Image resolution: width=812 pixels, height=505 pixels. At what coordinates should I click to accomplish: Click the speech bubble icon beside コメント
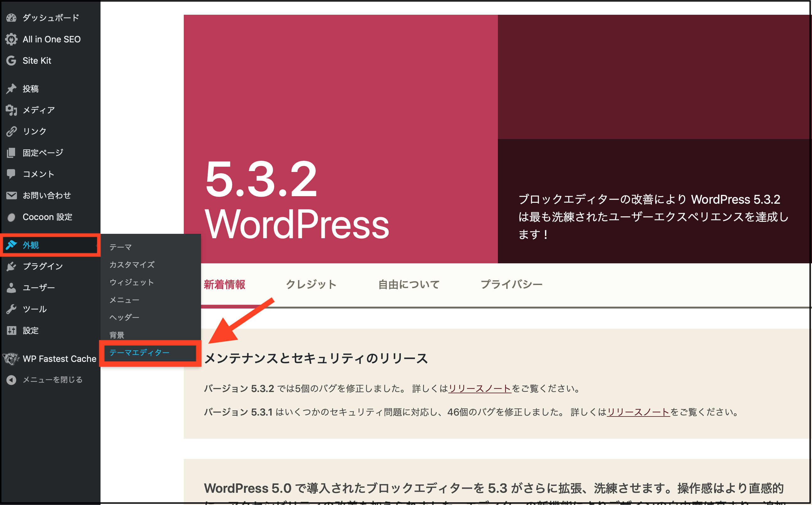pyautogui.click(x=11, y=174)
